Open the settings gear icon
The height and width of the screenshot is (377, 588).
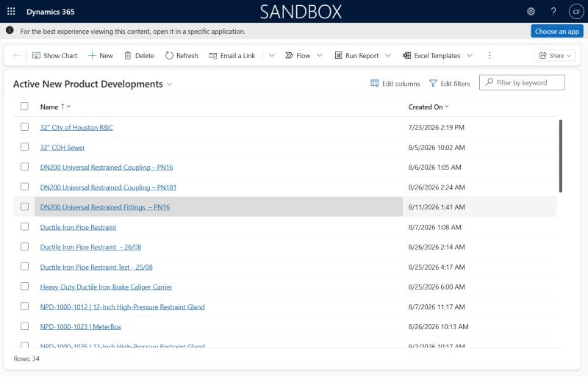click(531, 12)
